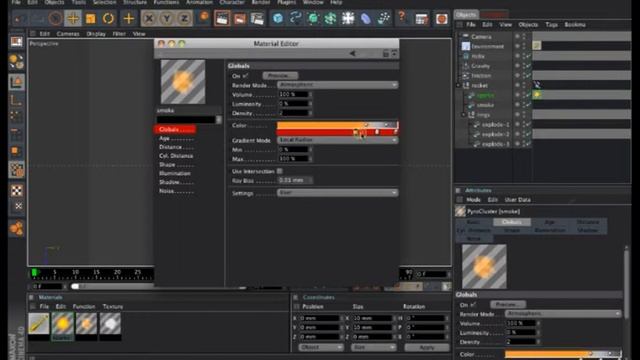
Task: Open the Gradient Mode dropdown
Action: 338,140
